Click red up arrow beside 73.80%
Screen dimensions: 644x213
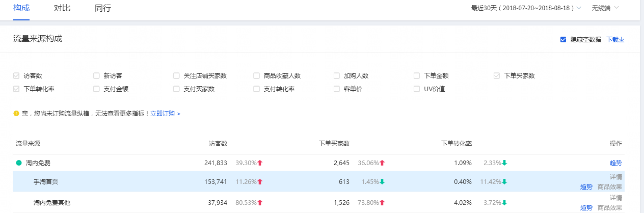tap(382, 203)
